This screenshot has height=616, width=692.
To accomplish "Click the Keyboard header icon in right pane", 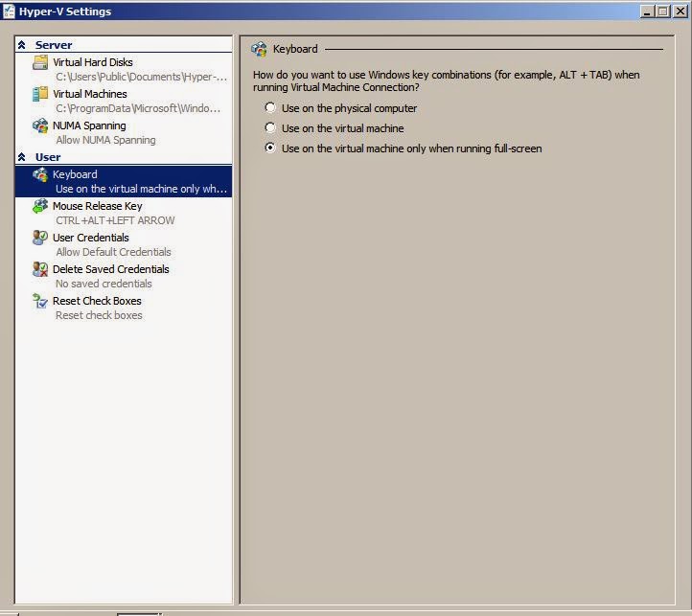I will pos(259,49).
